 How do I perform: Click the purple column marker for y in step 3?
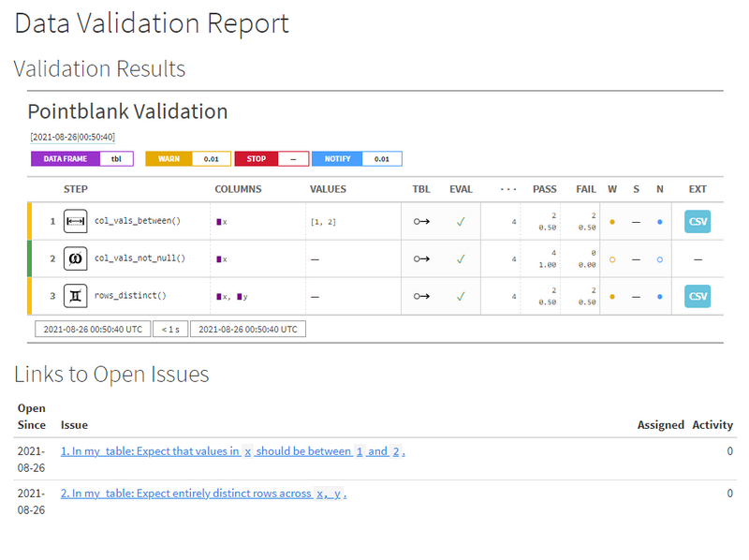tap(240, 297)
